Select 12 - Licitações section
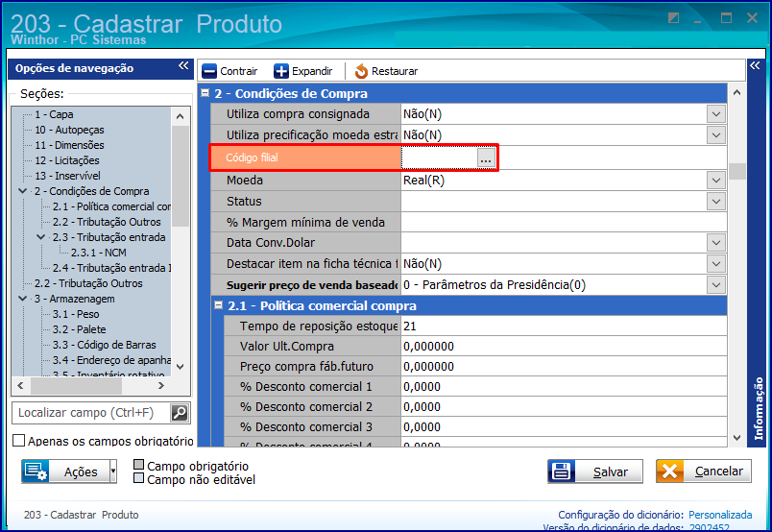This screenshot has width=772, height=532. point(67,160)
